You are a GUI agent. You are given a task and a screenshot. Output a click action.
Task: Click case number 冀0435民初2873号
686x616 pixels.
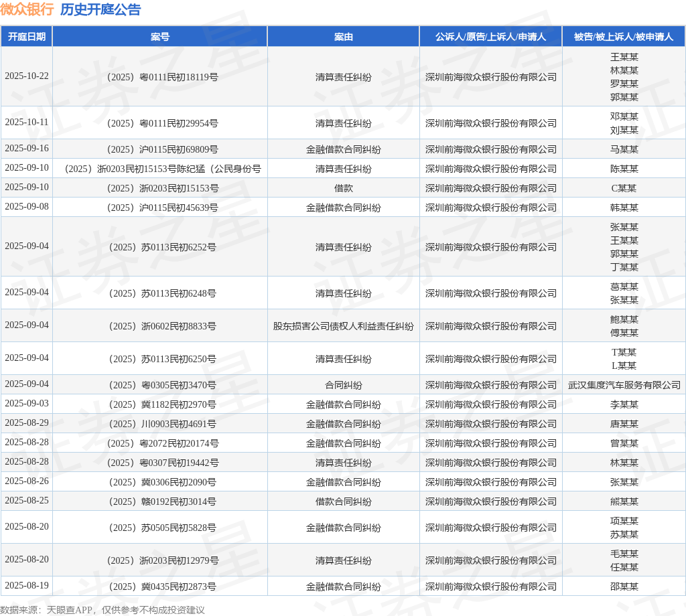click(162, 587)
